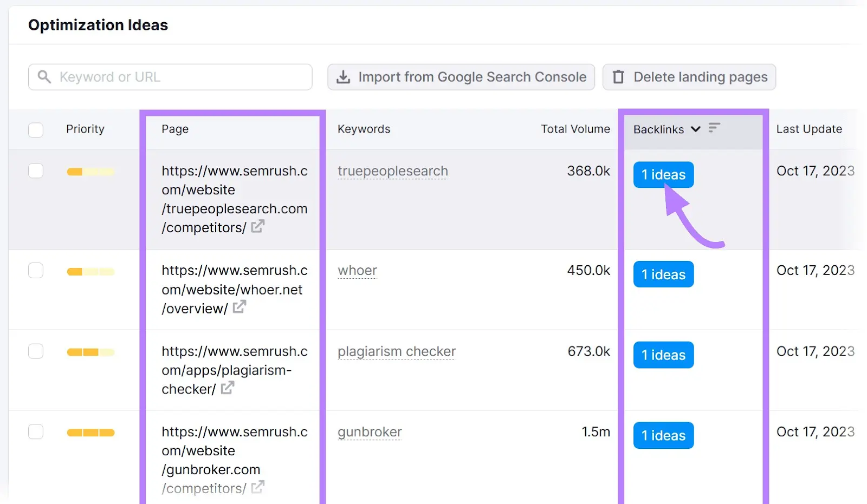The height and width of the screenshot is (504, 867).
Task: Open the gunbroker competitors page via external link icon
Action: 258,488
